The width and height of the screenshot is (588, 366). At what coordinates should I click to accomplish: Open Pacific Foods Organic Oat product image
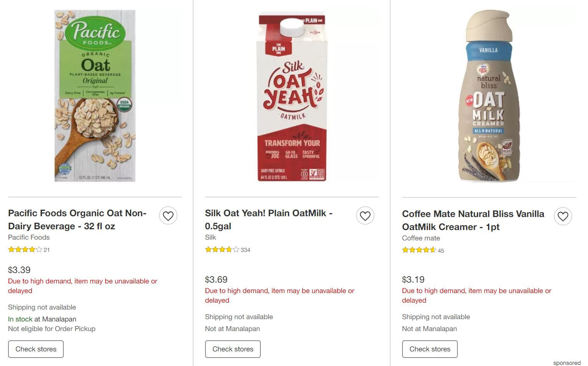coord(95,96)
